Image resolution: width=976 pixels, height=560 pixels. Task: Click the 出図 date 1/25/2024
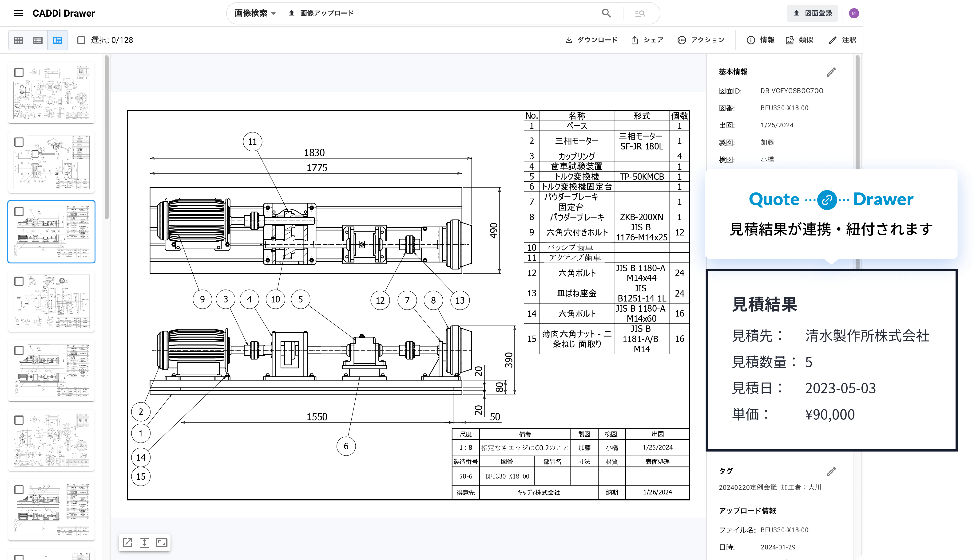(x=777, y=125)
